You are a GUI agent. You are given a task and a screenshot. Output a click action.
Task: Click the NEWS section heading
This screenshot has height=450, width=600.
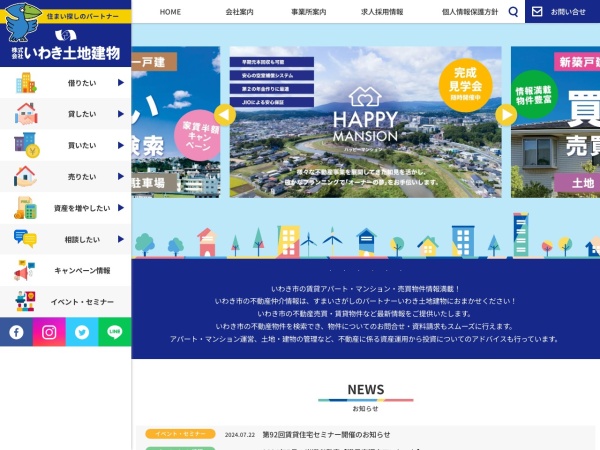[366, 390]
